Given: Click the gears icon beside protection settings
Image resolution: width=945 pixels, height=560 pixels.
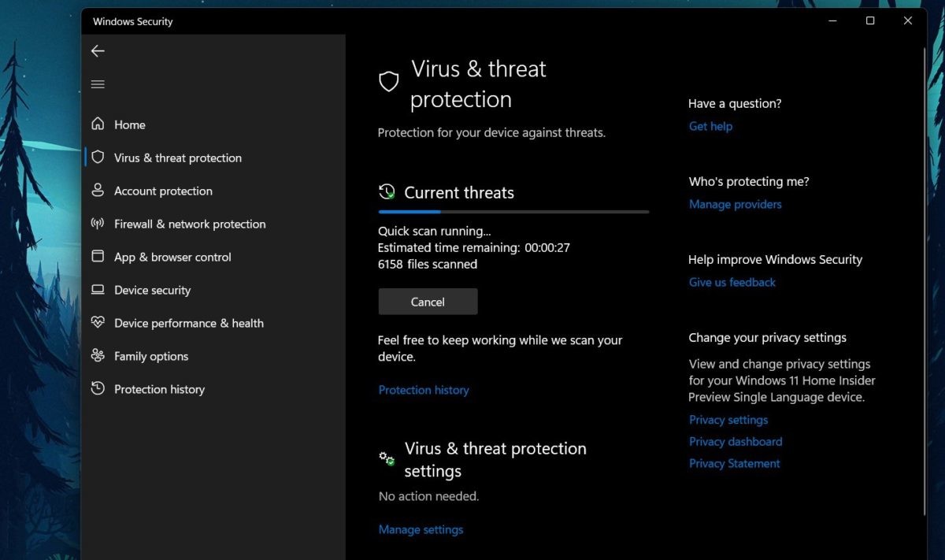Looking at the screenshot, I should point(387,458).
